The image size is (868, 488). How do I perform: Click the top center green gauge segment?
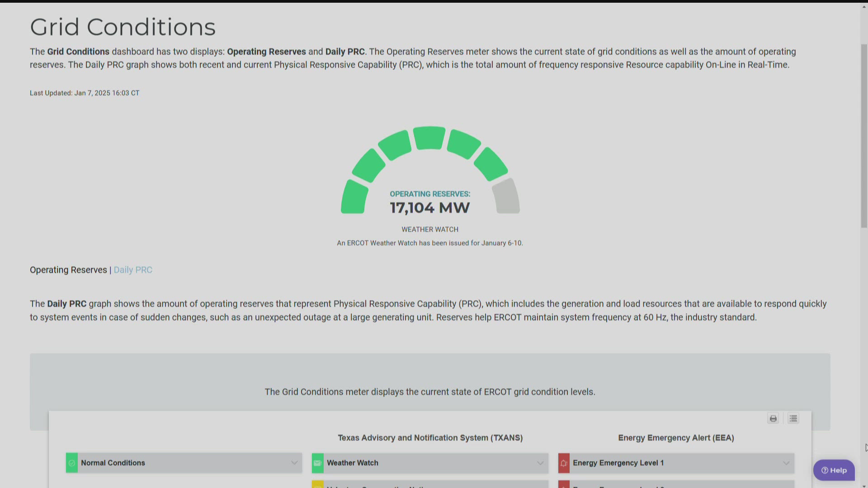(429, 137)
